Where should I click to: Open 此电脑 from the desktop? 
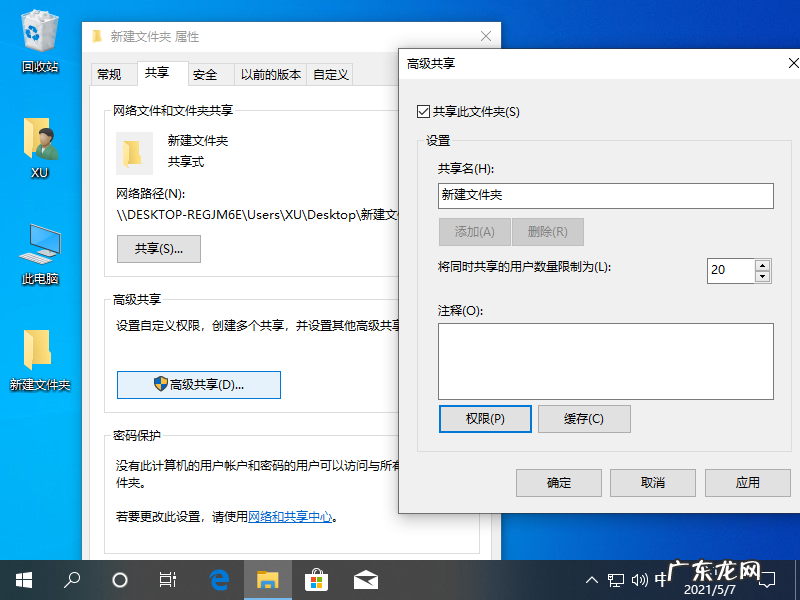pos(39,243)
